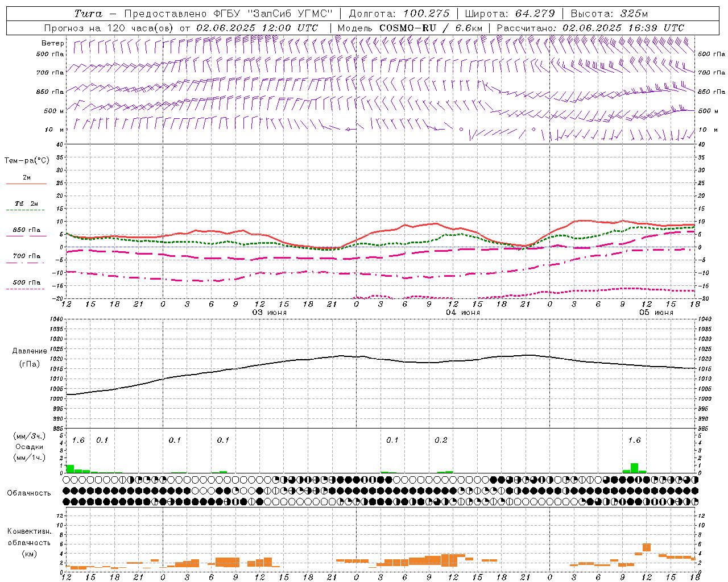Select the "(мм/3ч.)" precipitation unit label
The height and width of the screenshot is (582, 728).
tap(29, 436)
